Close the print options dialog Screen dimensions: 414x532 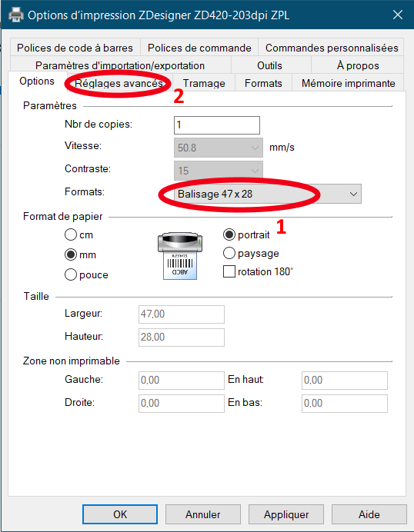pyautogui.click(x=397, y=15)
